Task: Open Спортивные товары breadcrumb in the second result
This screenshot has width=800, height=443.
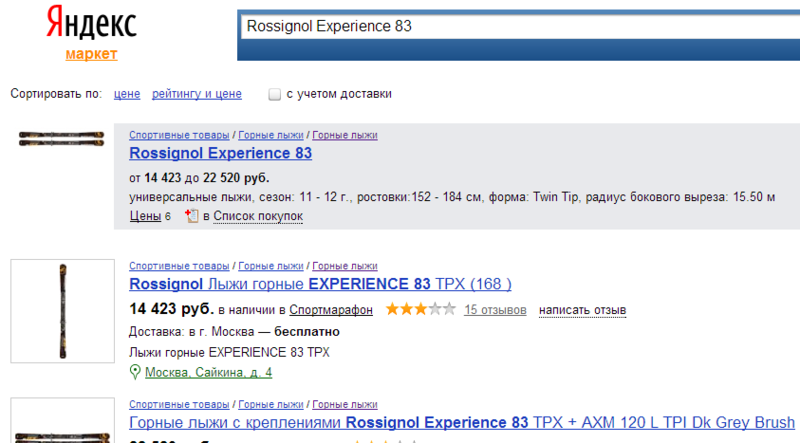Action: click(x=179, y=266)
